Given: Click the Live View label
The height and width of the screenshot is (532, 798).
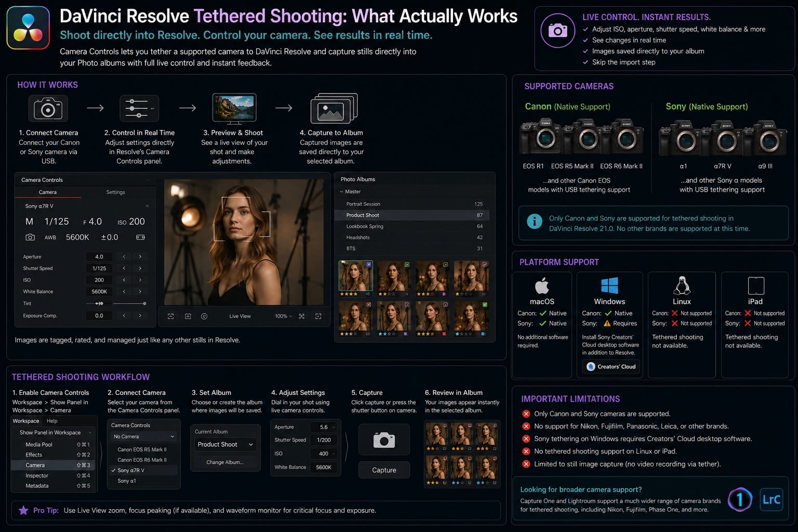Looking at the screenshot, I should [x=240, y=316].
